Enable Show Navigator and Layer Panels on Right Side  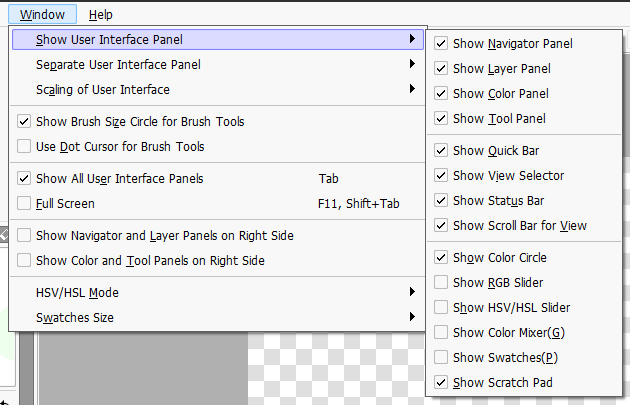coord(217,235)
